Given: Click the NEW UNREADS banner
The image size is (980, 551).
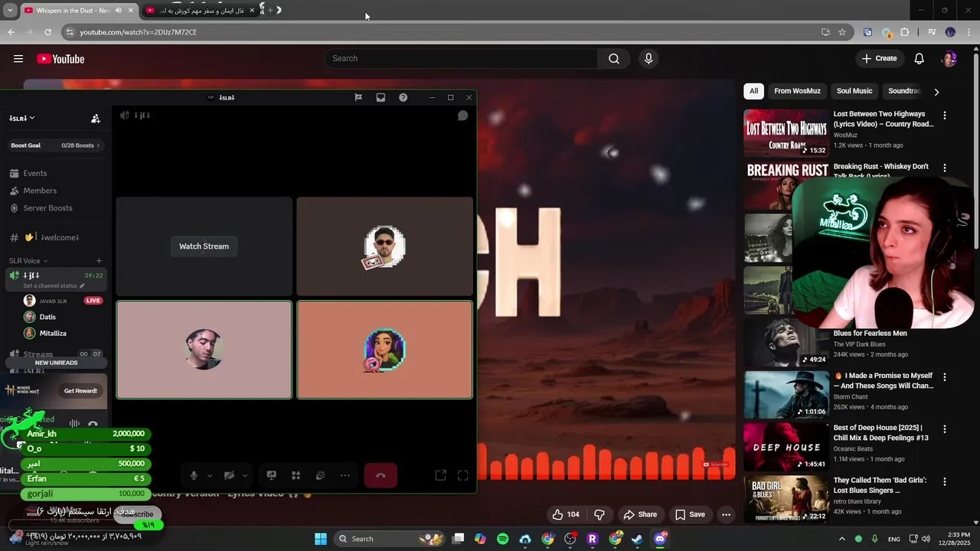Looking at the screenshot, I should [56, 363].
